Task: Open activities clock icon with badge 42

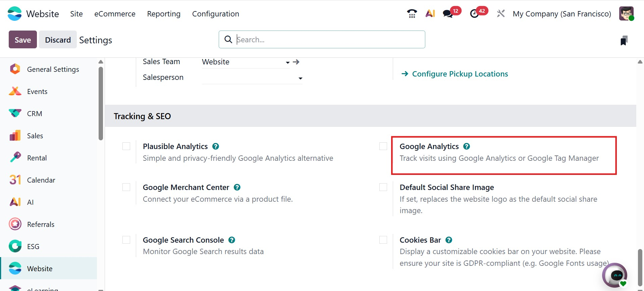Action: (474, 14)
